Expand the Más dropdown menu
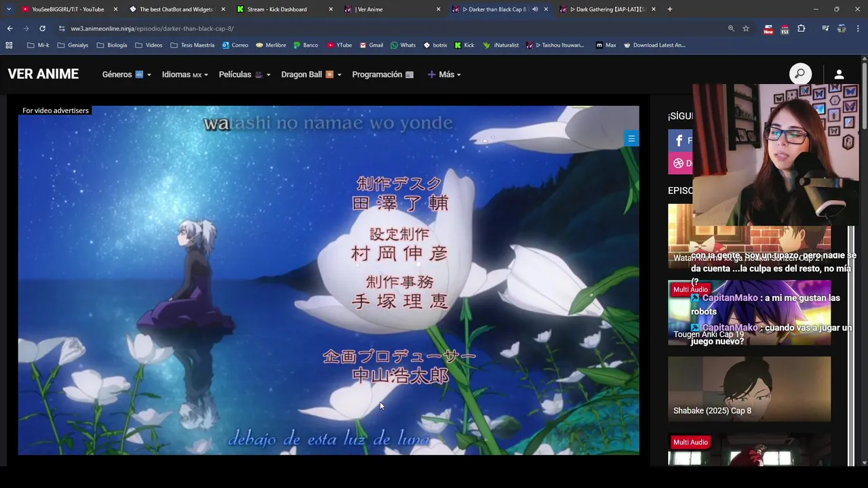 [444, 75]
